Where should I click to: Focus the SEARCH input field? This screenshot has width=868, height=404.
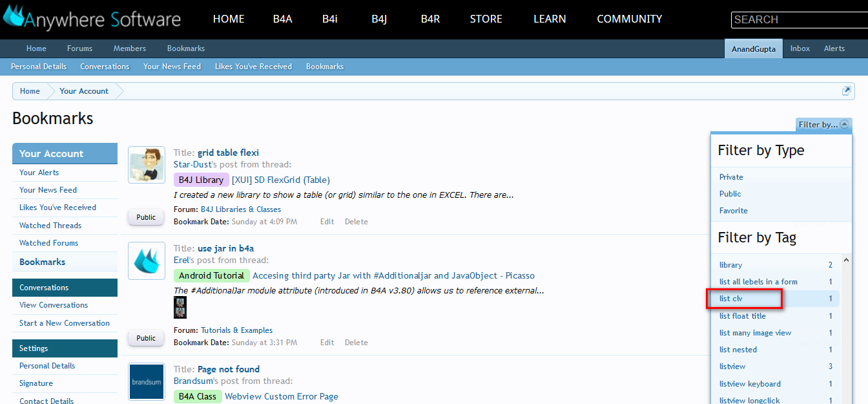coord(800,19)
